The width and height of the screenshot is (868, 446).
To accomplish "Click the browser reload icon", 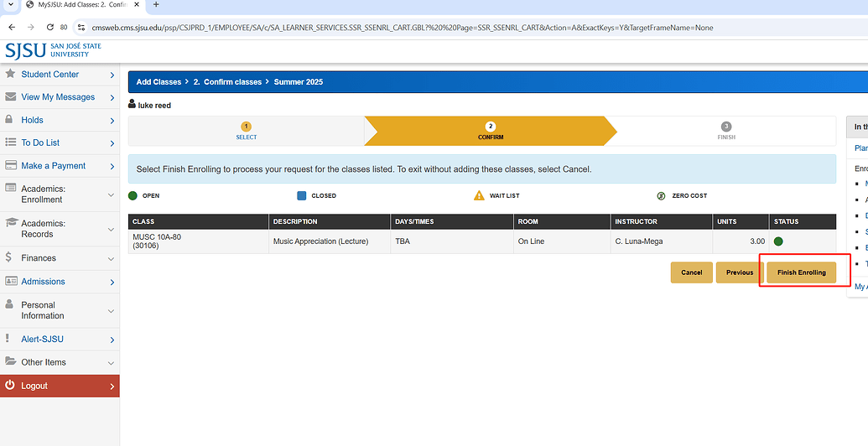I will [50, 27].
